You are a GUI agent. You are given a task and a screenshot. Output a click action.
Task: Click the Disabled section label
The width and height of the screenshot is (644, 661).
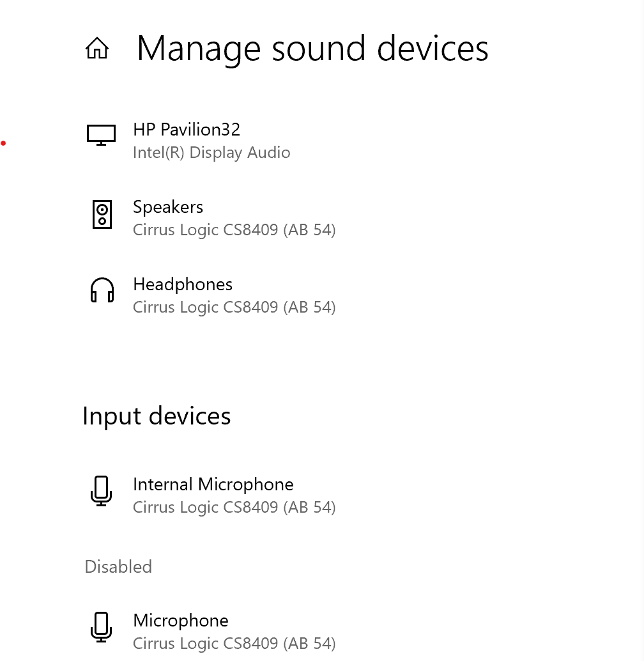coord(118,567)
